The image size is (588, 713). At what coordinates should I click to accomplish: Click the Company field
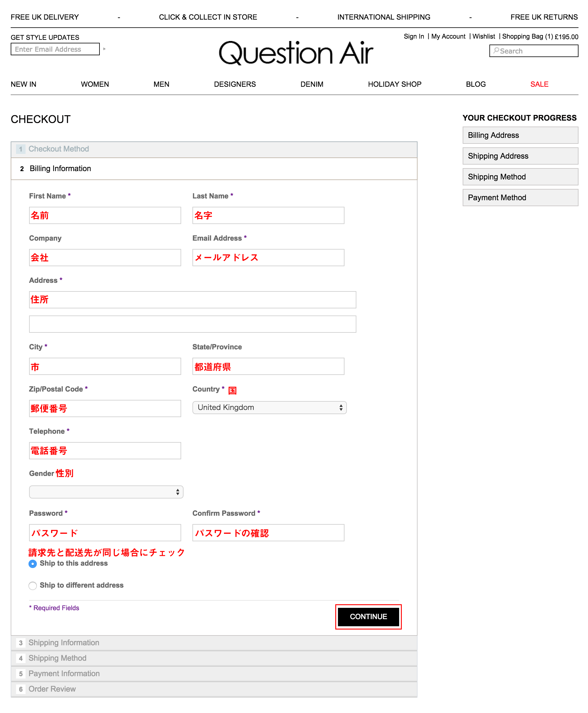click(105, 258)
